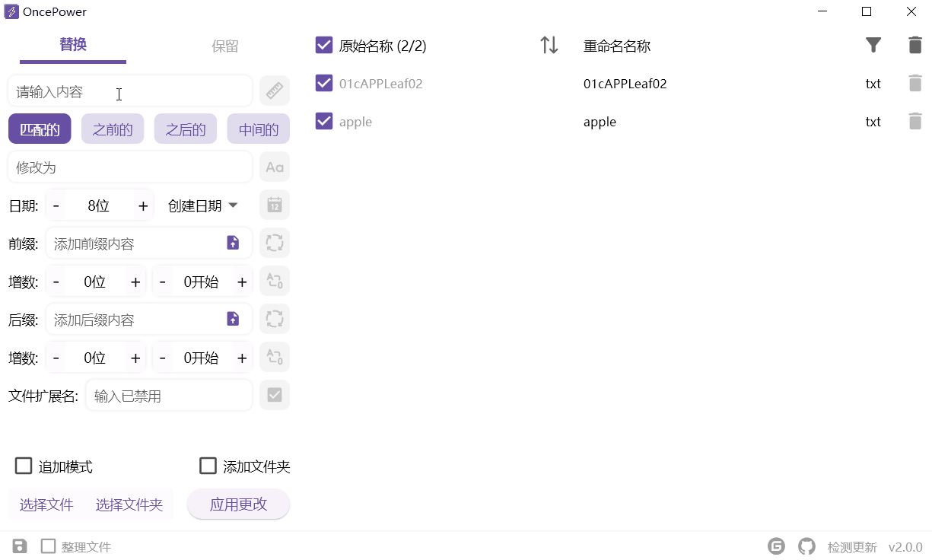Click the refresh icon beside the prefix field
Viewport: 932px width, 560px height.
click(275, 243)
